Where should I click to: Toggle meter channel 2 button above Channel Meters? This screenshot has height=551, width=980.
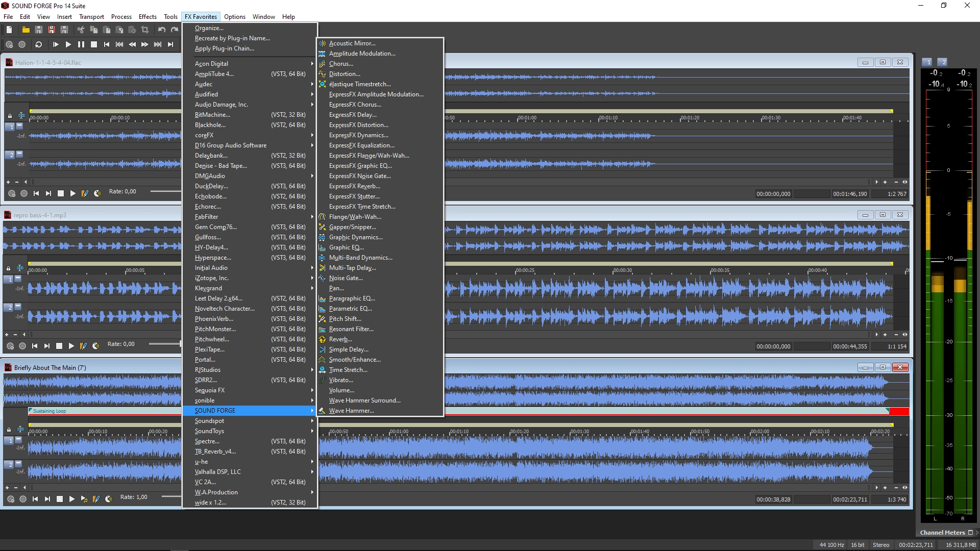pyautogui.click(x=943, y=62)
